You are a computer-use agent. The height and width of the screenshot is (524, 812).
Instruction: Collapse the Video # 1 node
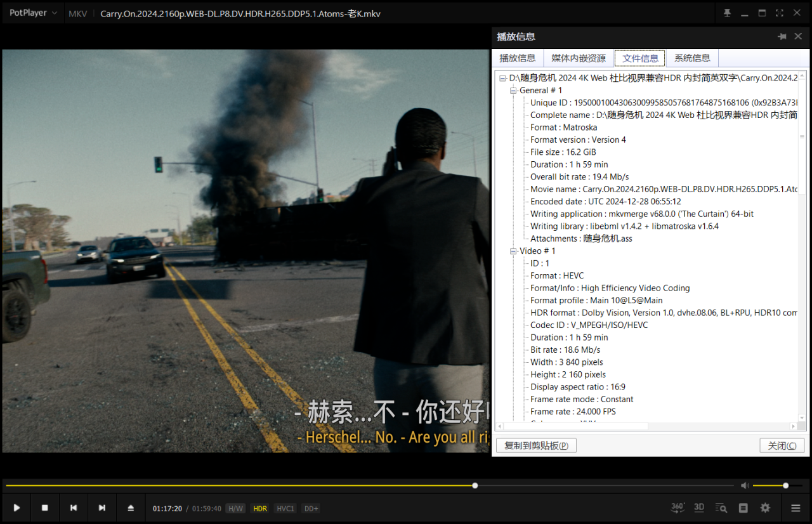point(513,251)
